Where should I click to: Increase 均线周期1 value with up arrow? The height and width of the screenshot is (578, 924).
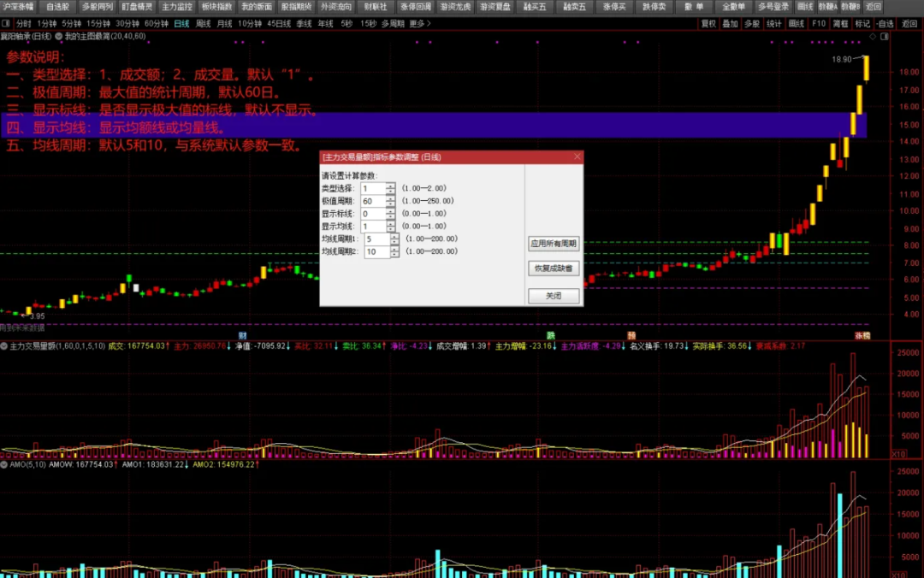pyautogui.click(x=394, y=236)
